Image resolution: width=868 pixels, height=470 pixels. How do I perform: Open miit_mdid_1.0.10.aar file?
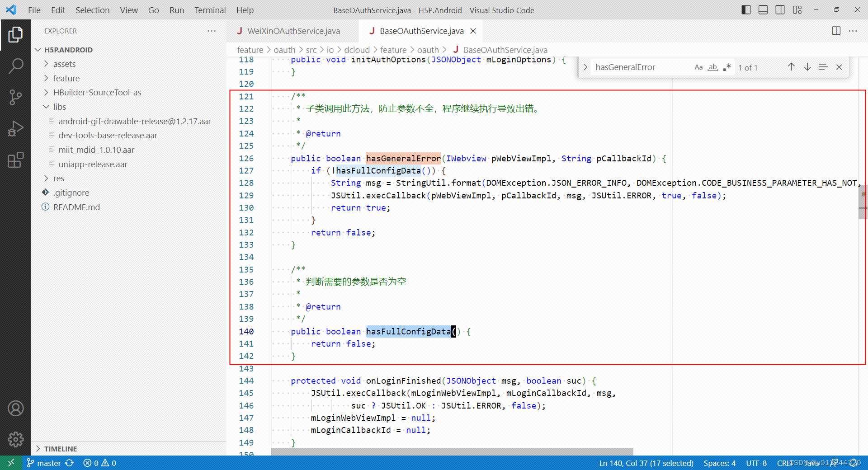pos(129,150)
